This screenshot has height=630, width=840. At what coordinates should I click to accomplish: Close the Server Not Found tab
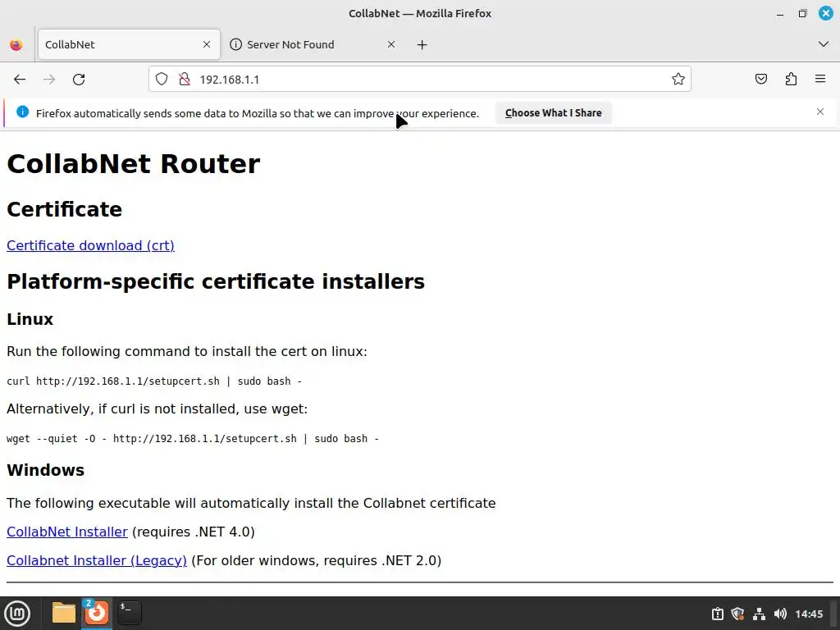pos(391,44)
